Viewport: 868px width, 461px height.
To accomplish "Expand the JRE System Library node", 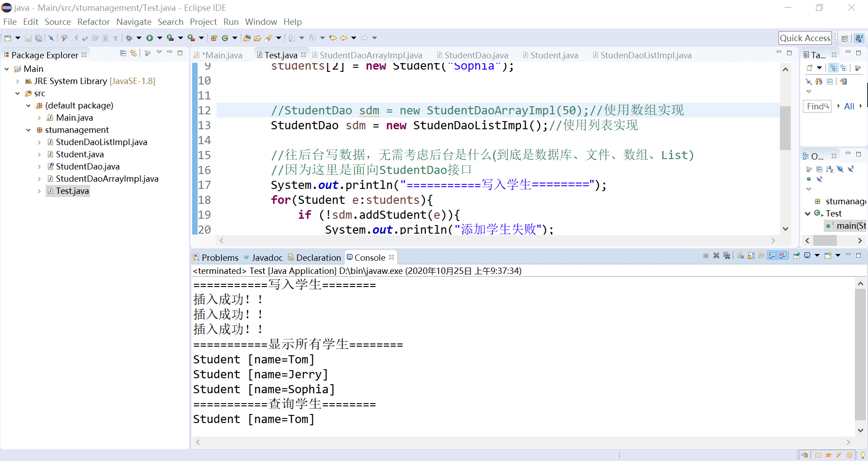I will point(18,81).
